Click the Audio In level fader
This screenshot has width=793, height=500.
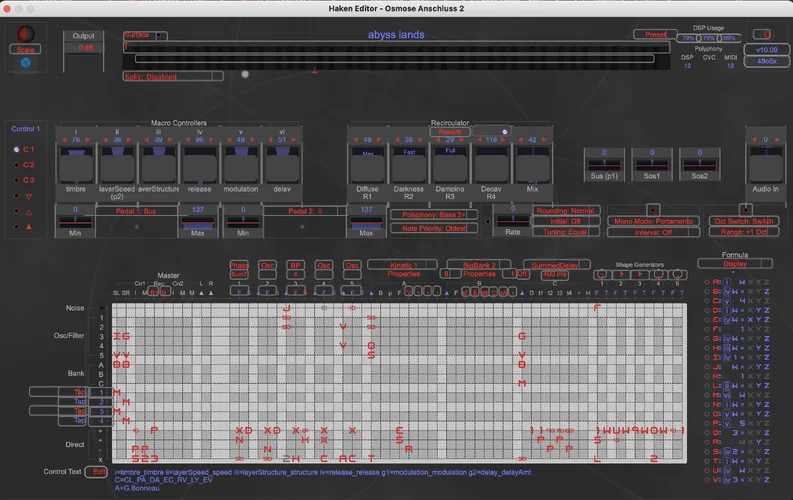(765, 161)
